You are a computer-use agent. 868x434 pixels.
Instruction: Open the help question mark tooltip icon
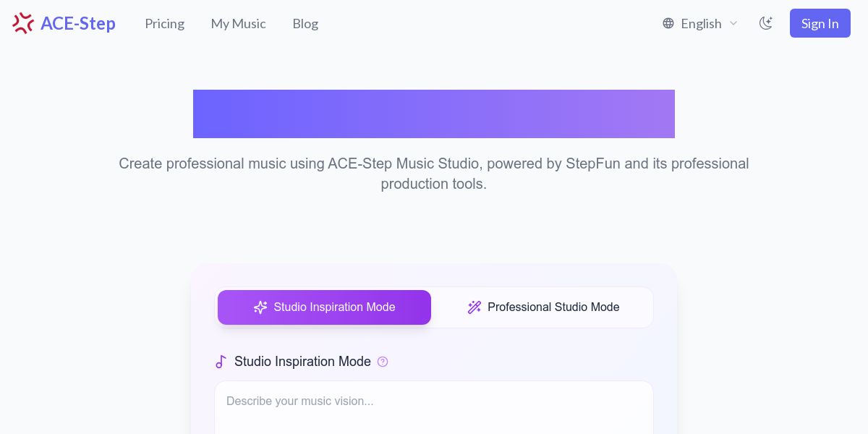pos(383,362)
